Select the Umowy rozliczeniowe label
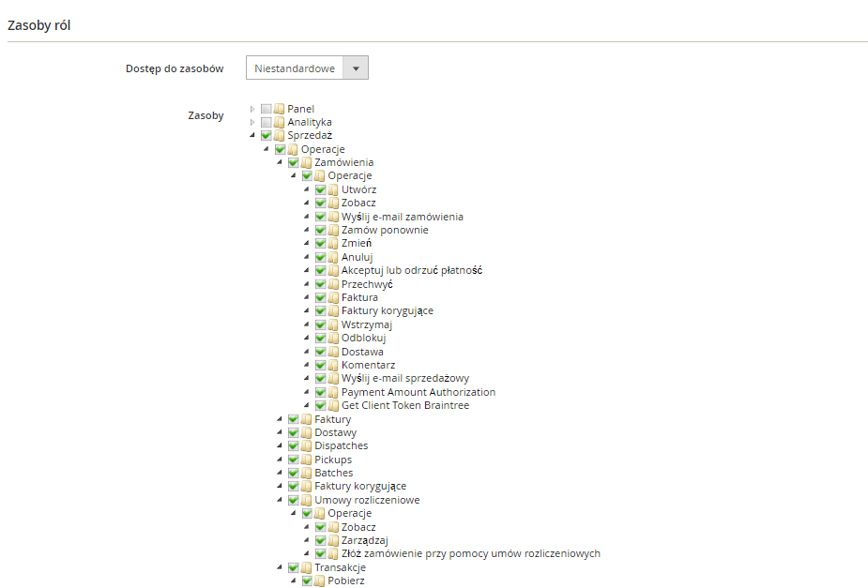This screenshot has width=868, height=588. click(367, 500)
